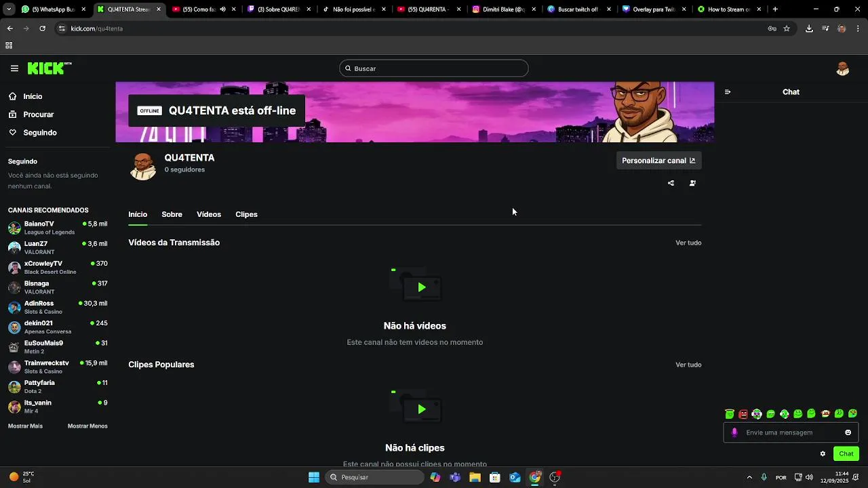Click the Kick logo
This screenshot has height=488, width=868.
tap(50, 68)
